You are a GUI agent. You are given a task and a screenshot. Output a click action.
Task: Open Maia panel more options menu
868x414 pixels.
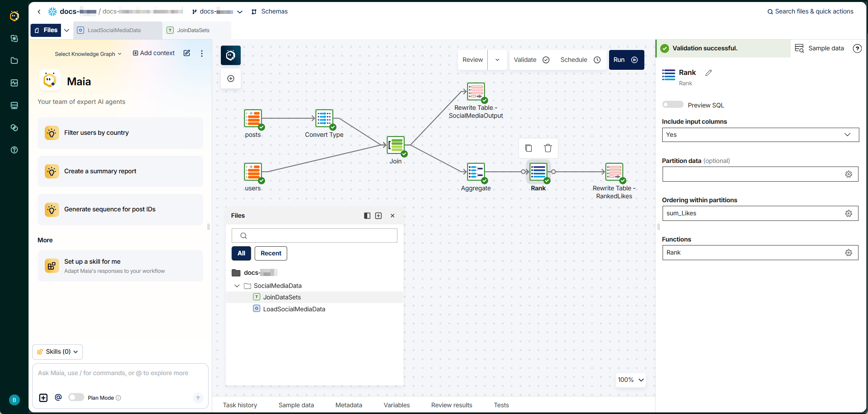click(202, 53)
